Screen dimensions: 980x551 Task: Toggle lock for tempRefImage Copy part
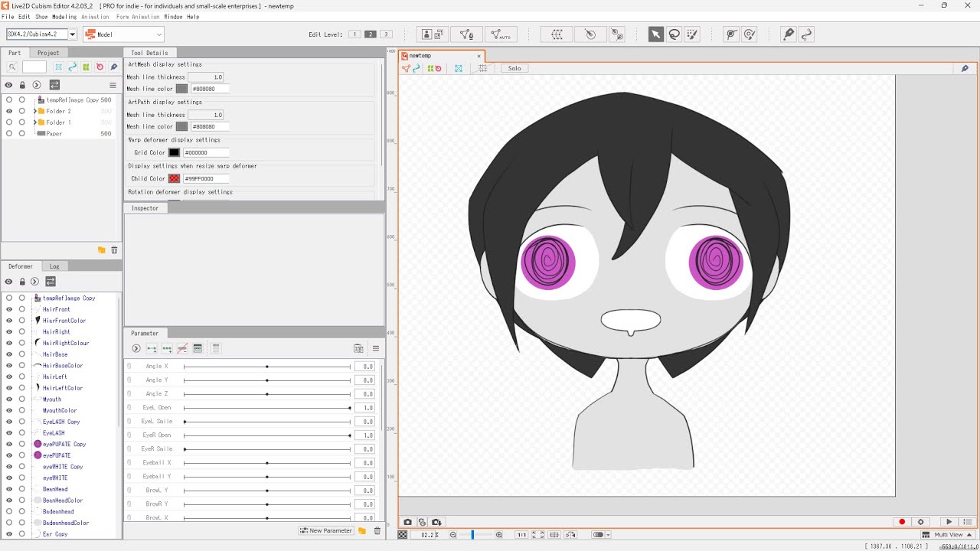(x=21, y=99)
